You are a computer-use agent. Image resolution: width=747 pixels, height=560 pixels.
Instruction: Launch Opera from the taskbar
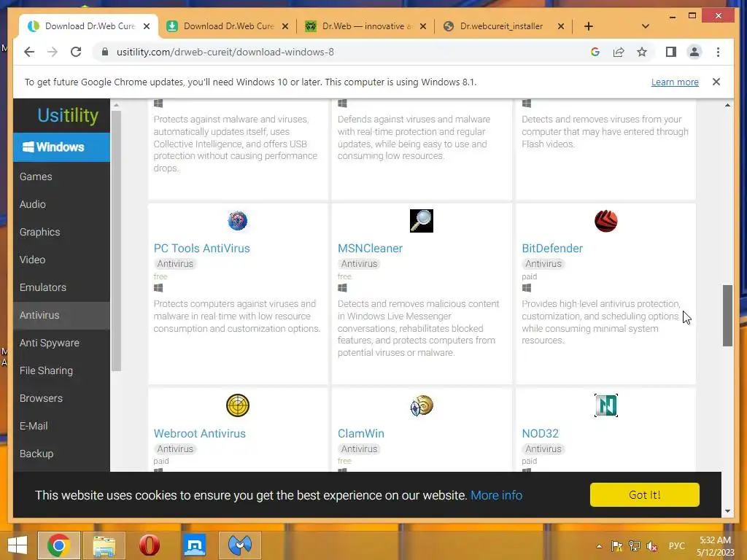point(149,545)
